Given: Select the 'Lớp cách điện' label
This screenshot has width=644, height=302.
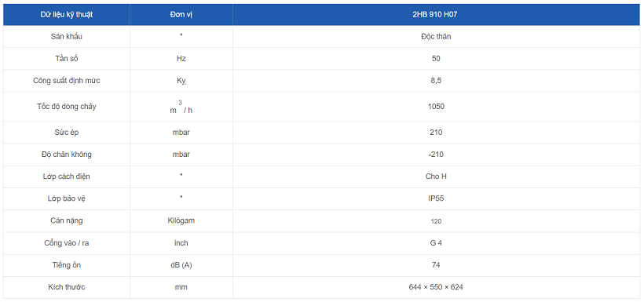Looking at the screenshot, I should tap(67, 176).
